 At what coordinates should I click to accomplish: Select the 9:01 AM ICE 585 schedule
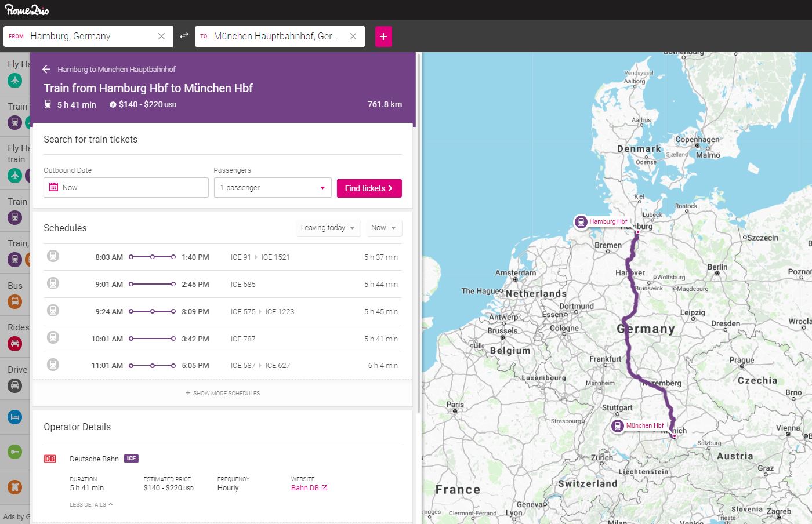pyautogui.click(x=223, y=285)
